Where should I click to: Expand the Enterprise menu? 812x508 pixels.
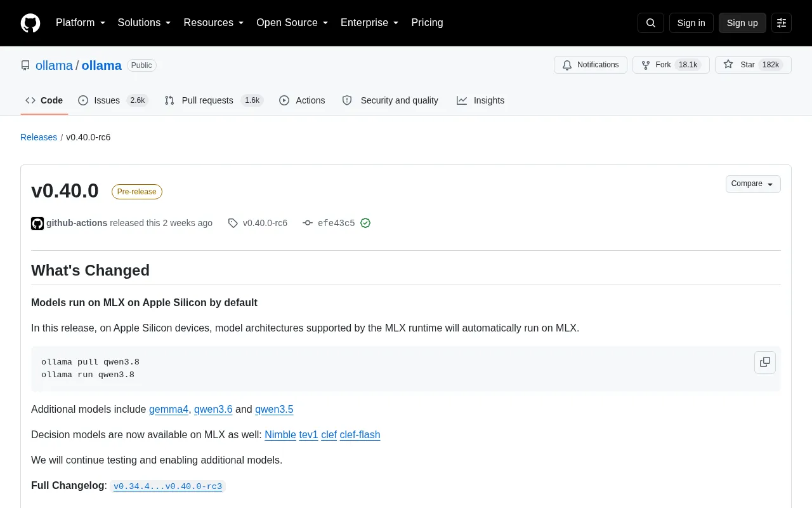pos(370,23)
